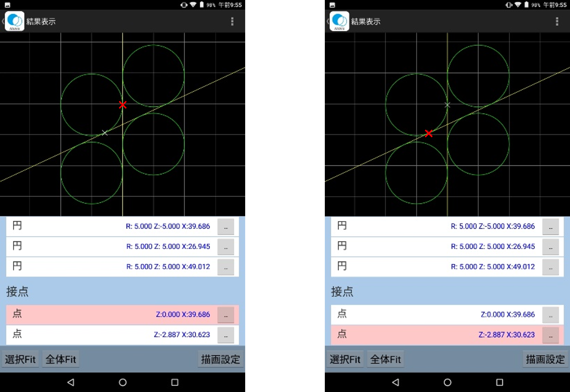Tap the Nazca app icon in left screen

14,21
